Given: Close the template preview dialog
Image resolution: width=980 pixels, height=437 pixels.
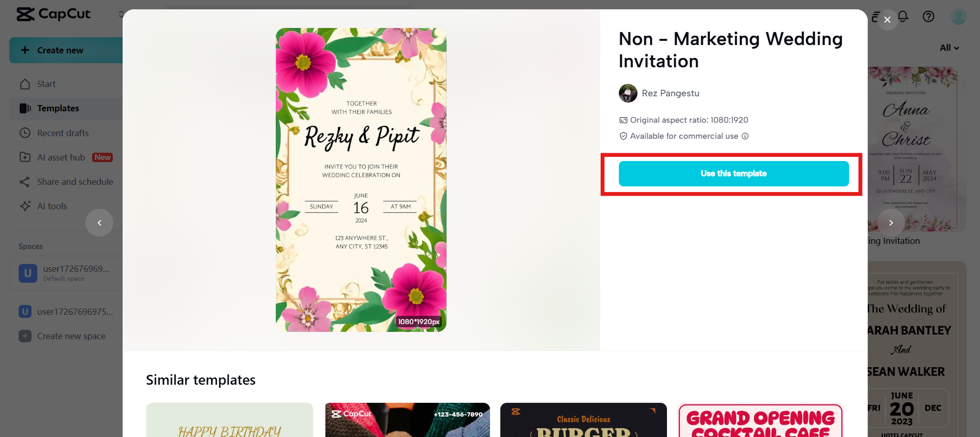Looking at the screenshot, I should 887,20.
